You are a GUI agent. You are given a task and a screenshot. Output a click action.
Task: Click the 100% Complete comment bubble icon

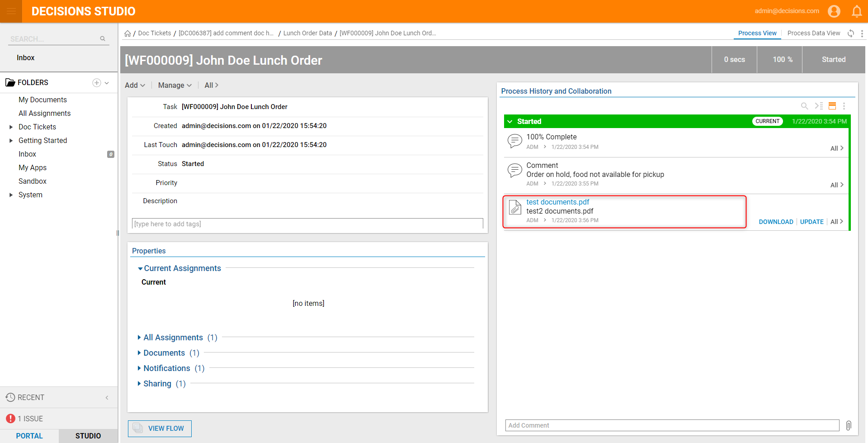(514, 141)
